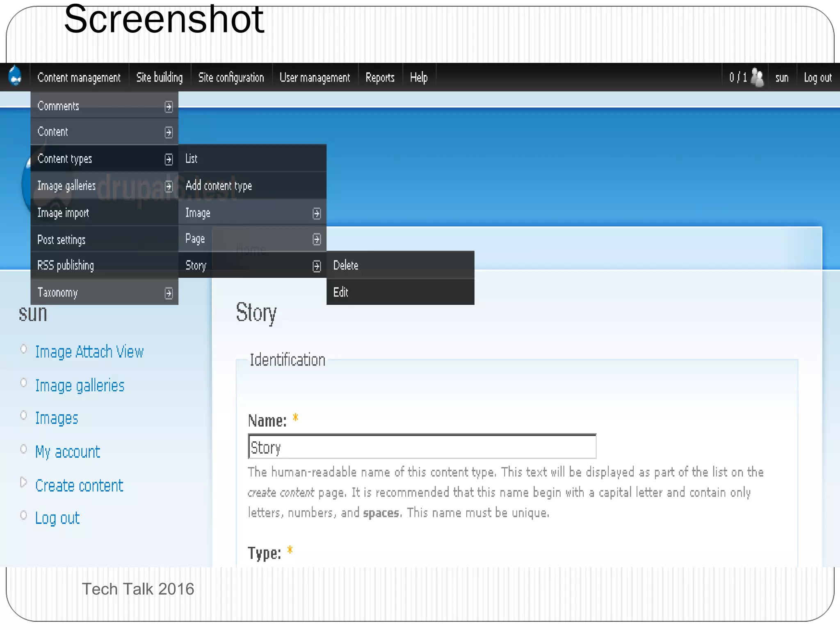Image resolution: width=840 pixels, height=630 pixels.
Task: Expand the Image galleries submenu entry
Action: coord(104,186)
